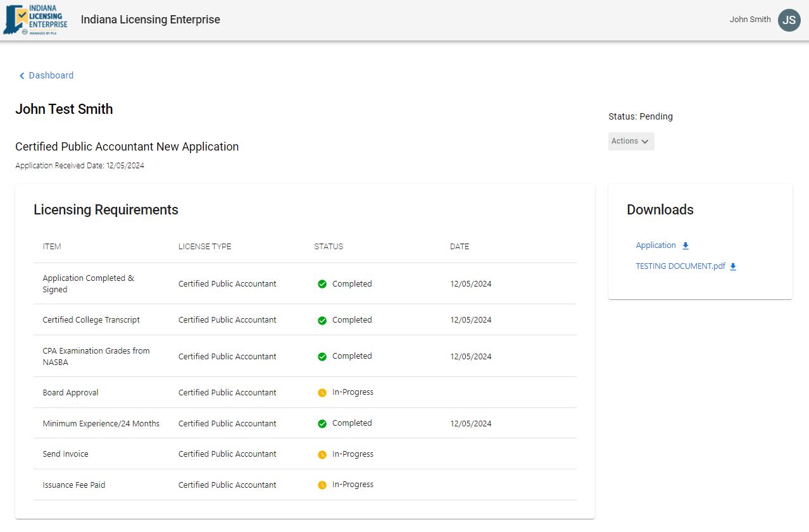Click green check icon for Certified College Transcript
This screenshot has width=809, height=532.
(322, 321)
